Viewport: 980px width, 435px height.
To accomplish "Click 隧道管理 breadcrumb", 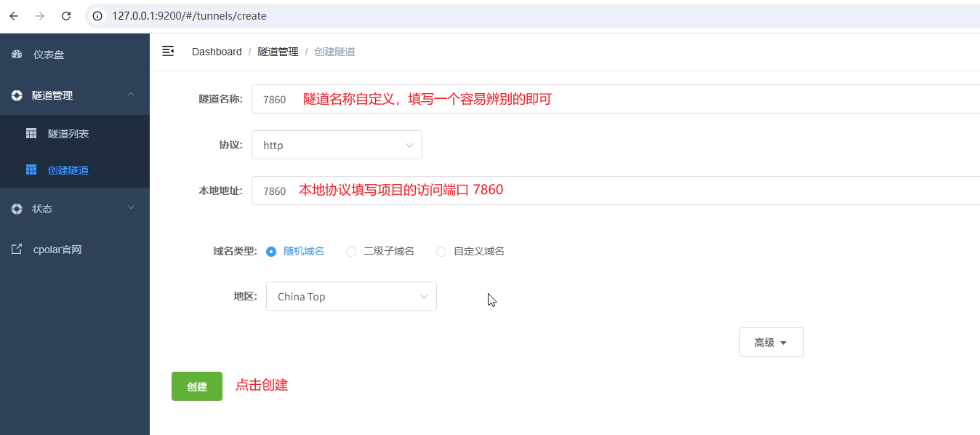I will (278, 52).
